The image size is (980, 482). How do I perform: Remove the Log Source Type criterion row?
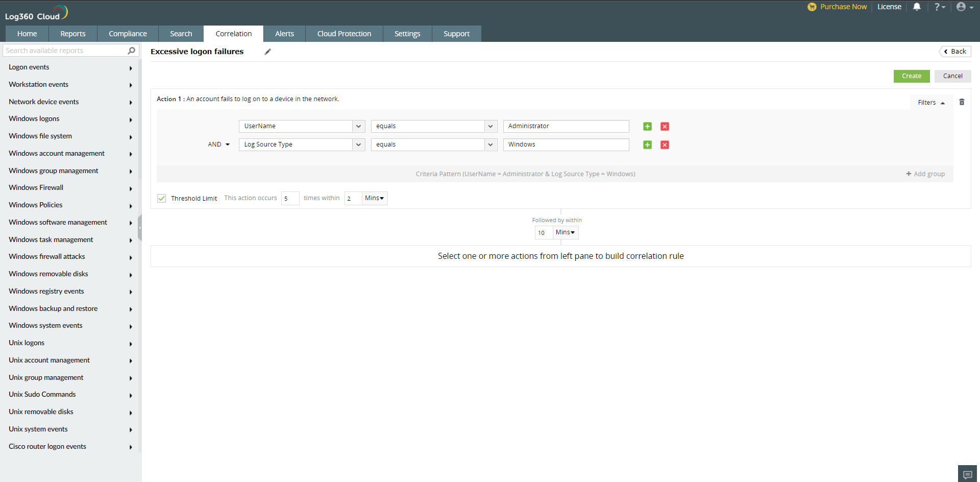[665, 145]
